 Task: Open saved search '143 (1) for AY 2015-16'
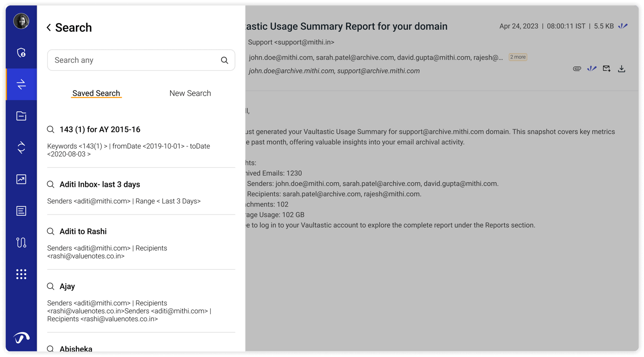coord(100,129)
